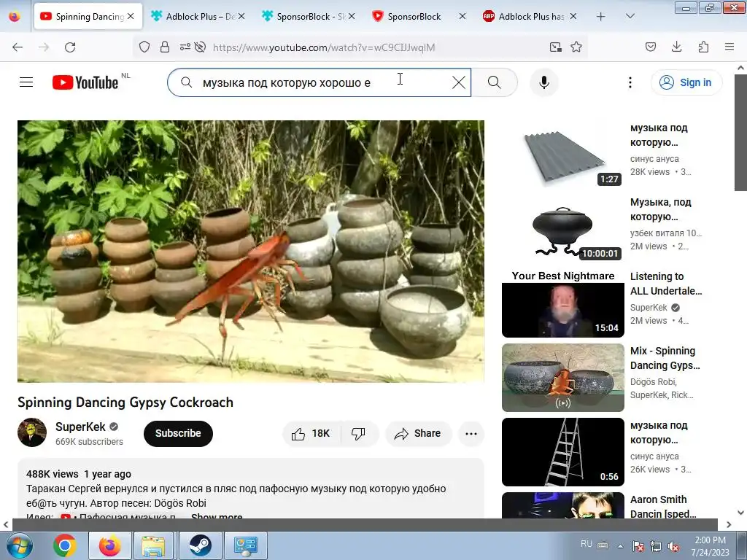The image size is (747, 560).
Task: Start voice search with the microphone
Action: 544,82
